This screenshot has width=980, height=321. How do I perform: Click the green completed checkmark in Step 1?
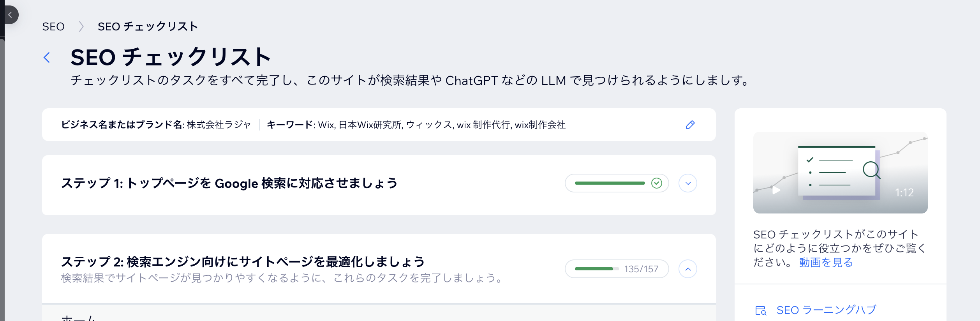pos(657,183)
